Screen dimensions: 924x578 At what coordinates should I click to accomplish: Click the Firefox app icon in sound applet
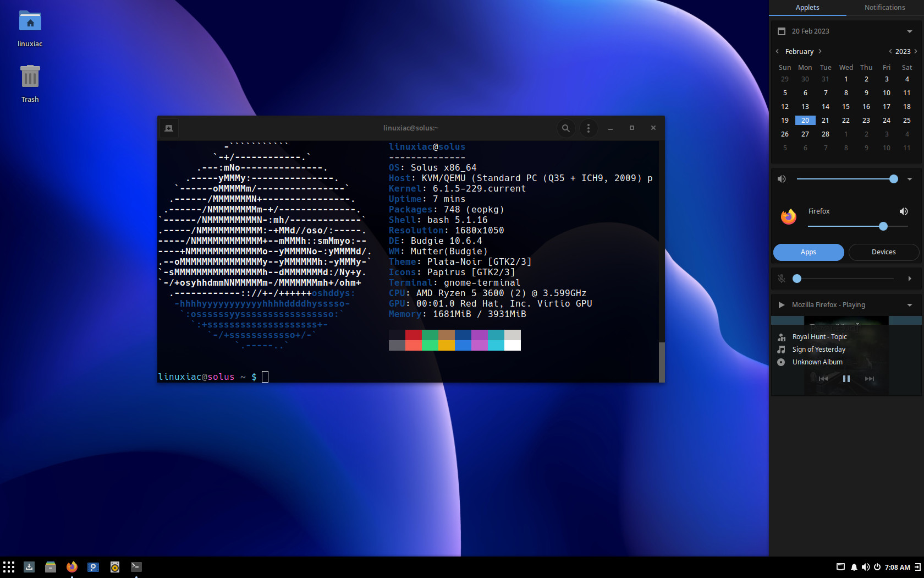tap(789, 217)
